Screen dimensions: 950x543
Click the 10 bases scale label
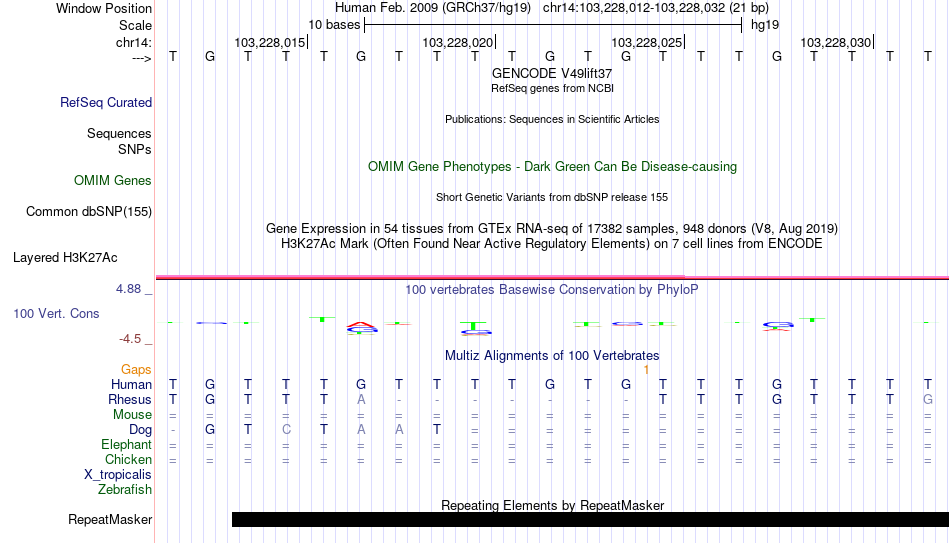pyautogui.click(x=334, y=25)
